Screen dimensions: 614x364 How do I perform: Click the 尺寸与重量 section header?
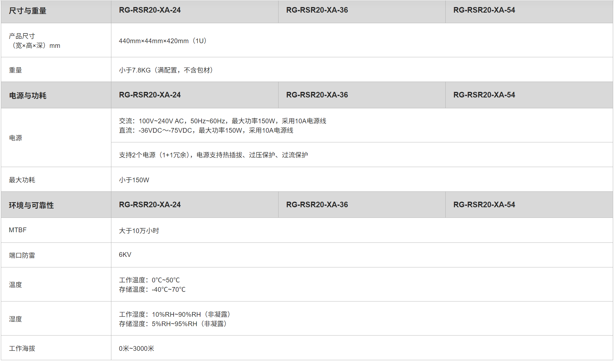coord(28,11)
